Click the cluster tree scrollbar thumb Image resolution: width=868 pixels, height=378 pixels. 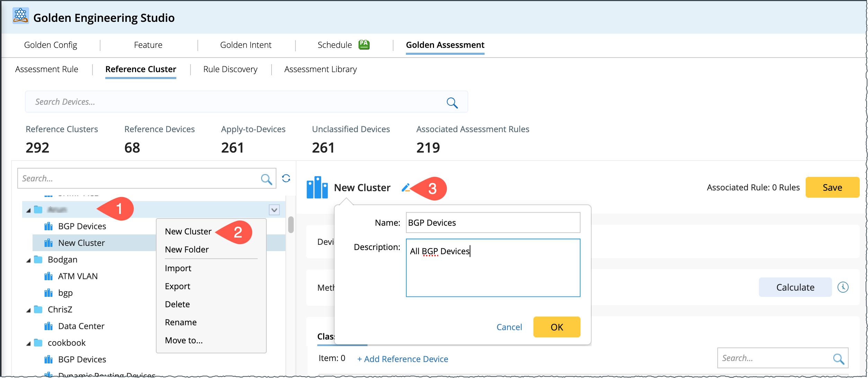coord(291,225)
